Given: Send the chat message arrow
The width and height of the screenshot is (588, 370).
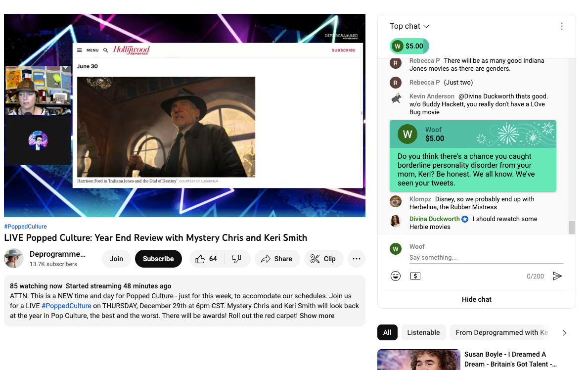Looking at the screenshot, I should coord(558,276).
